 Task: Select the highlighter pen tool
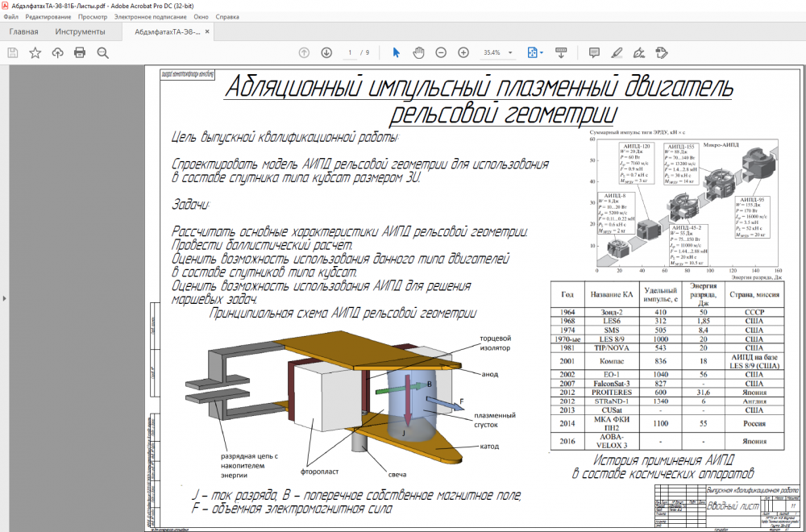(x=617, y=52)
